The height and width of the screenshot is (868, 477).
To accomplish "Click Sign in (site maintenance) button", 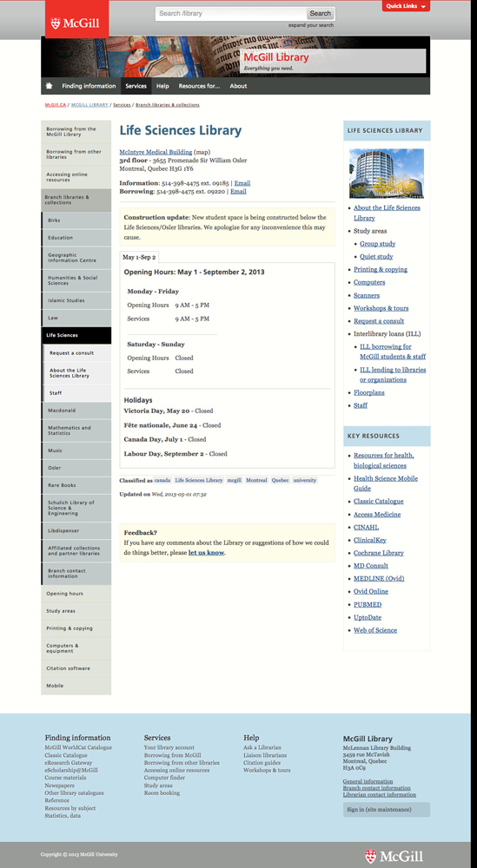I will pos(386,809).
